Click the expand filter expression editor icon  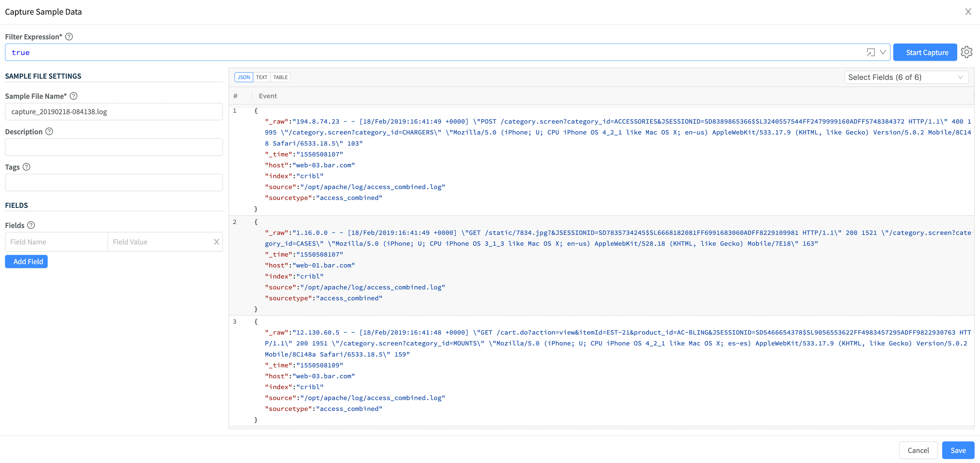(870, 52)
